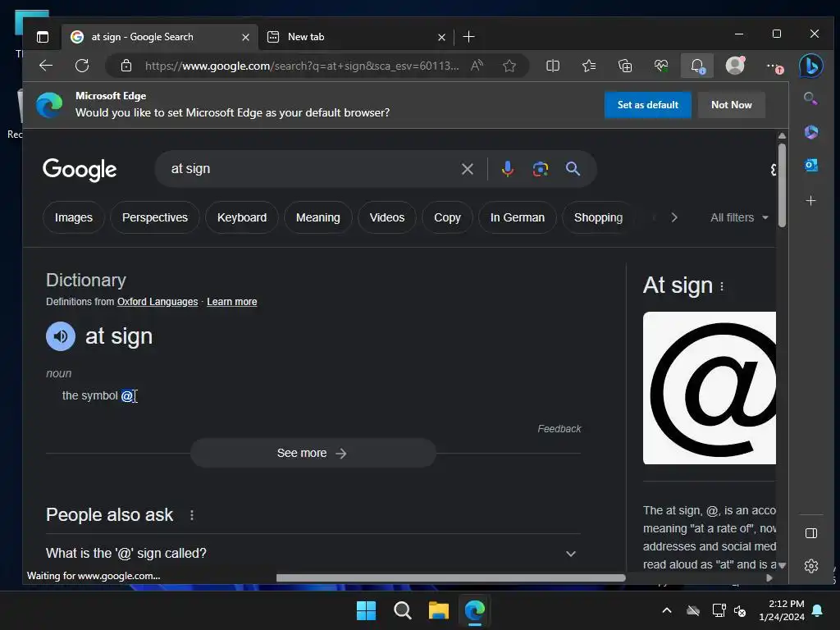Open taskbar Search
Image resolution: width=840 pixels, height=630 pixels.
(x=402, y=610)
